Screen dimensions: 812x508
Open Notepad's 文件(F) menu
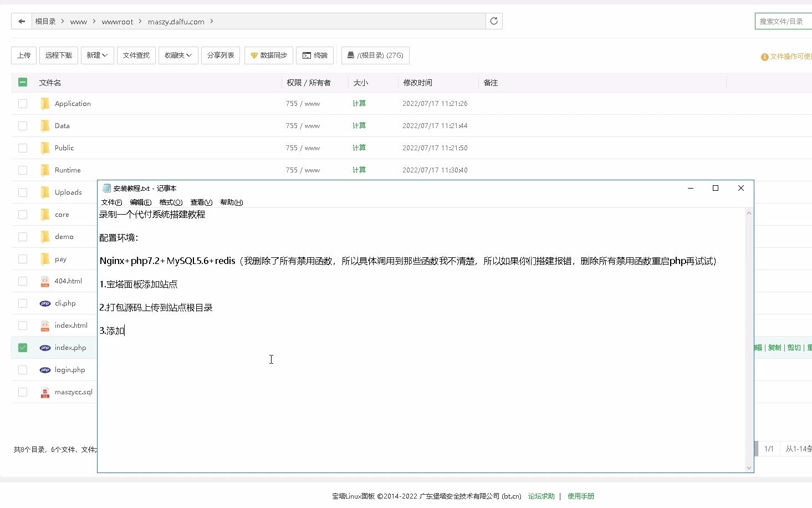[x=111, y=202]
